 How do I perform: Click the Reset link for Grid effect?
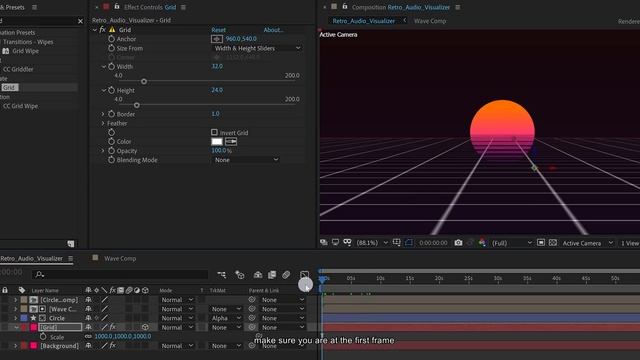(x=218, y=30)
